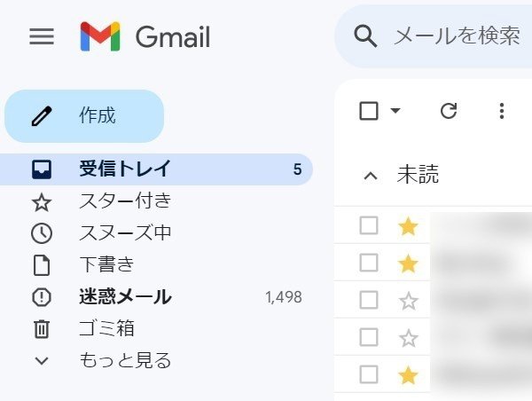Check the toolbar select-all checkbox
The width and height of the screenshot is (532, 401).
tap(369, 111)
